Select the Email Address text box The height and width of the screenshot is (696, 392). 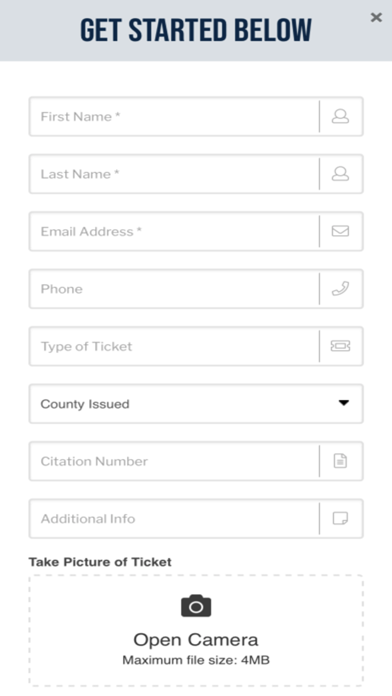tap(174, 231)
